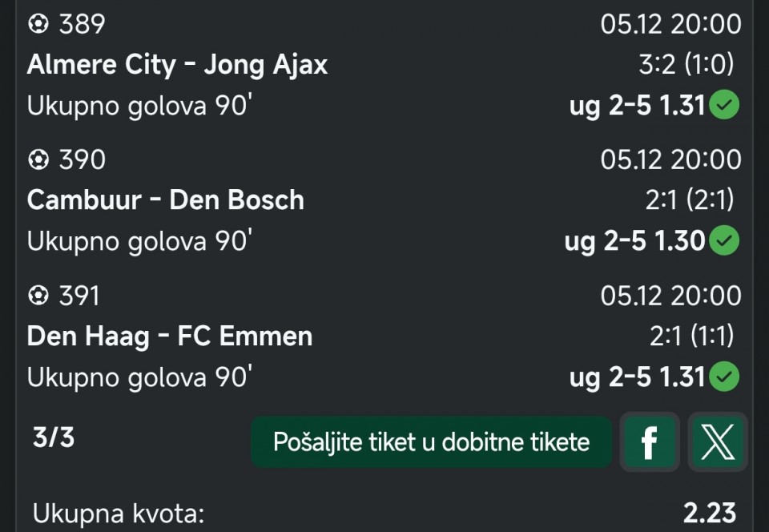
Task: Open the Cambuur - Den Bosch match
Action: (166, 199)
